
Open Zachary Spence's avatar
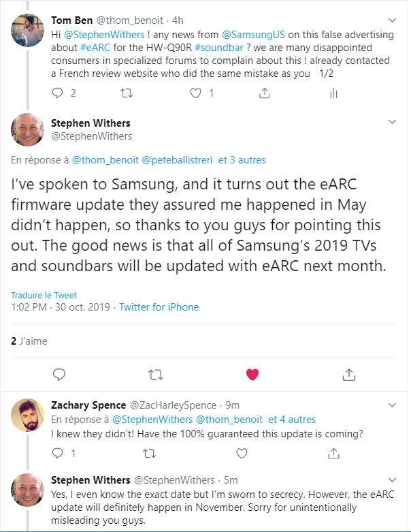(29, 415)
